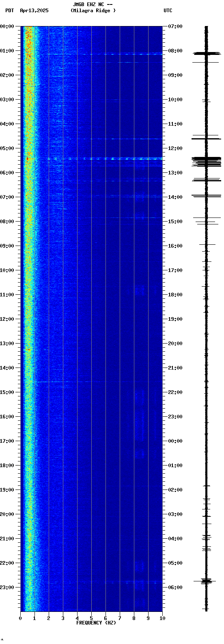Image resolution: width=224 pixels, height=644 pixels.
Task: Select the "(Milagra Ridge )" station name
Action: 93,11
